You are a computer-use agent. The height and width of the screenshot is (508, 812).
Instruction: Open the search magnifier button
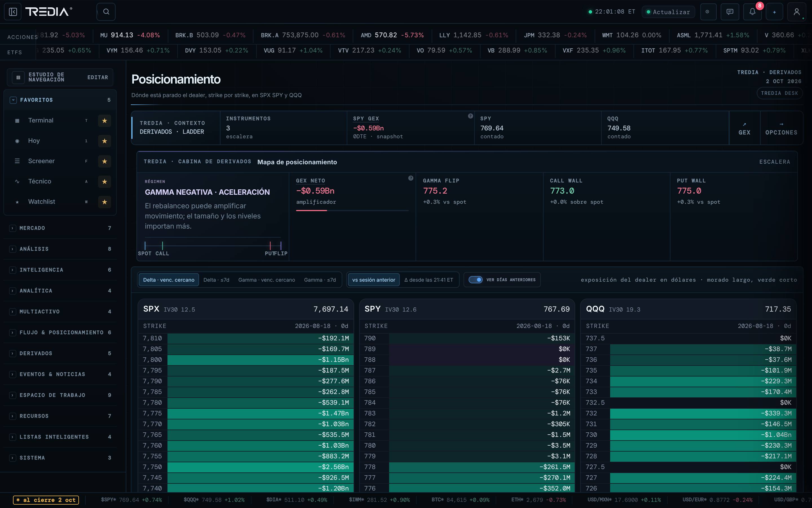(106, 12)
